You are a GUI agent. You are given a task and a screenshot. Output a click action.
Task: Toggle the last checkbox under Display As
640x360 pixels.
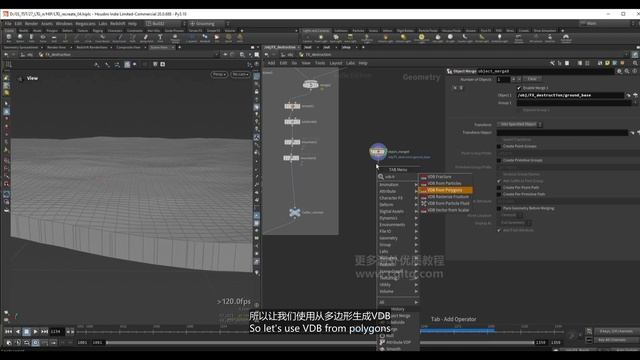point(499,230)
